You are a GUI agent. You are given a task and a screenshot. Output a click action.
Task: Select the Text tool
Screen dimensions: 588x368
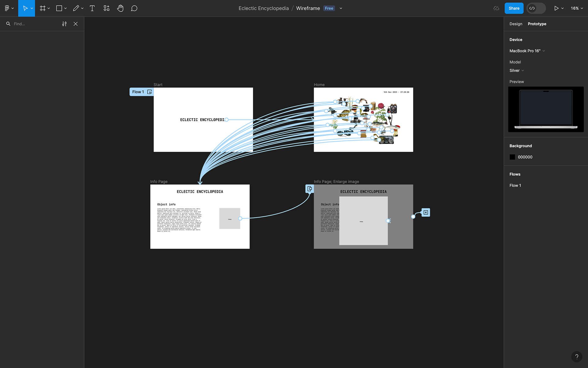tap(92, 8)
